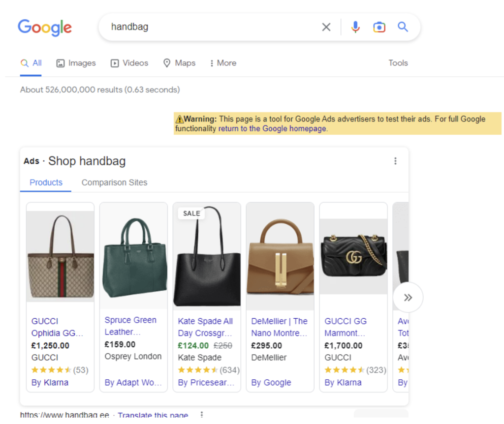Image resolution: width=504 pixels, height=424 pixels.
Task: Open the GUCCI GG Marmont bag image
Action: (x=353, y=256)
